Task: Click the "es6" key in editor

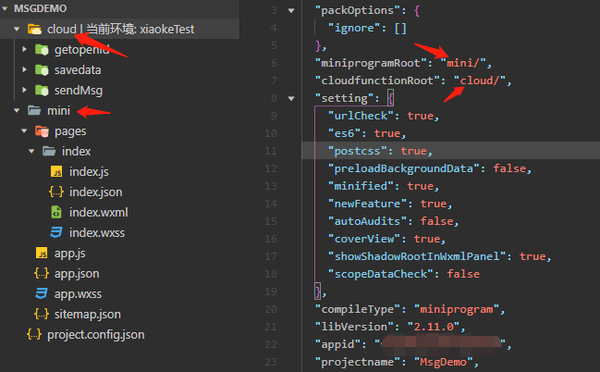Action: [344, 134]
